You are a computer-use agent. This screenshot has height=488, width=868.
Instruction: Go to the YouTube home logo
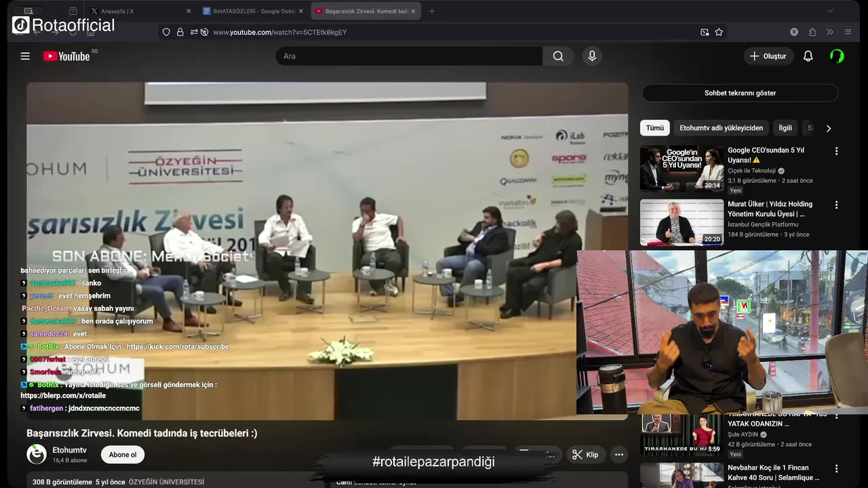66,56
